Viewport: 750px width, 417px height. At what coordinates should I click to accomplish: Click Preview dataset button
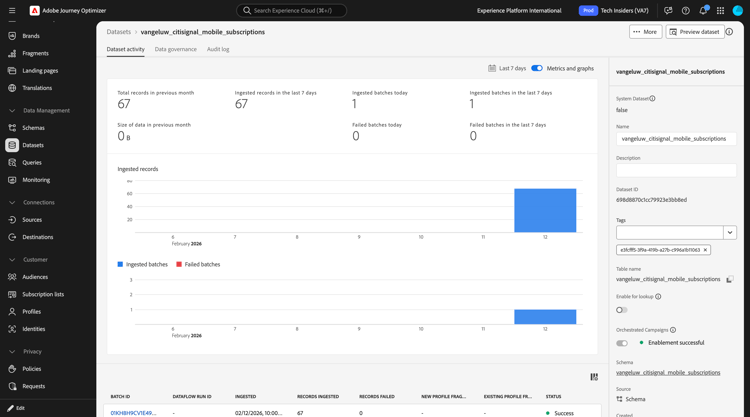[695, 32]
